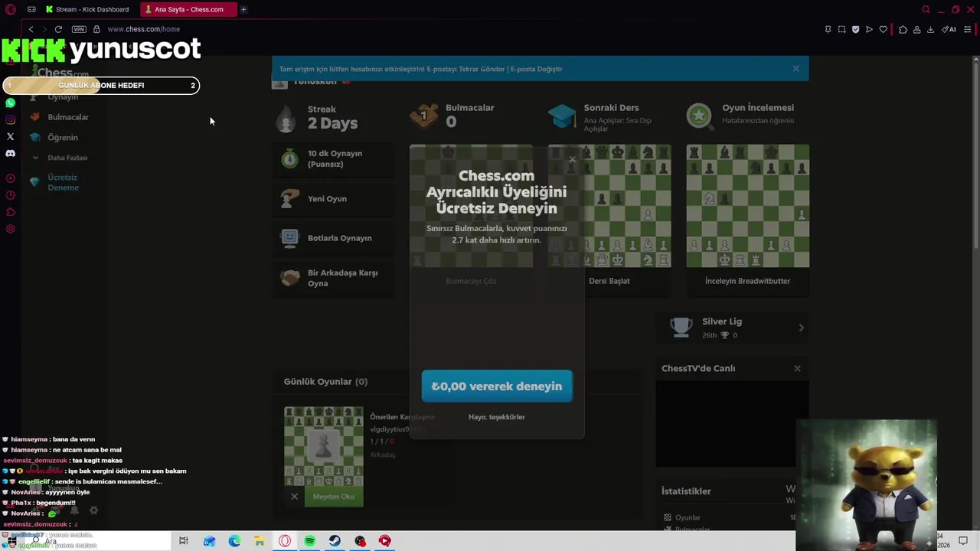Open the profile account icon in toolbar
Viewport: 980px width, 551px height.
(x=916, y=29)
